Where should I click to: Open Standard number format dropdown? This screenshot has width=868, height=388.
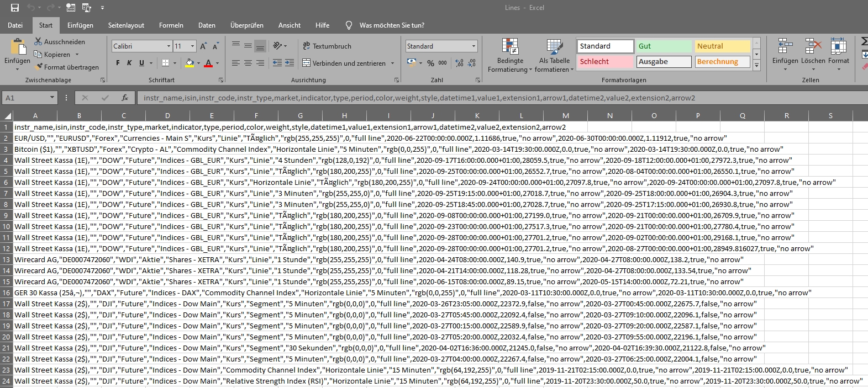point(474,46)
